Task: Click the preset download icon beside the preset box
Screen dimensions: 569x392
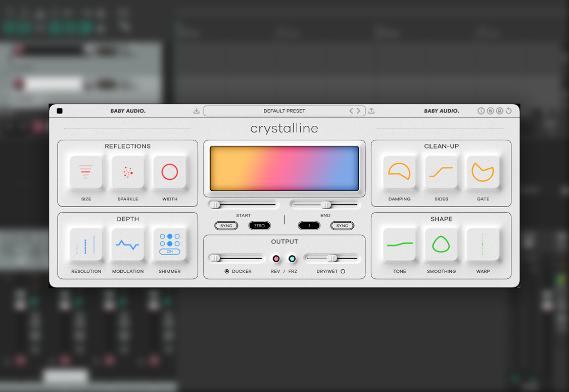Action: [196, 111]
